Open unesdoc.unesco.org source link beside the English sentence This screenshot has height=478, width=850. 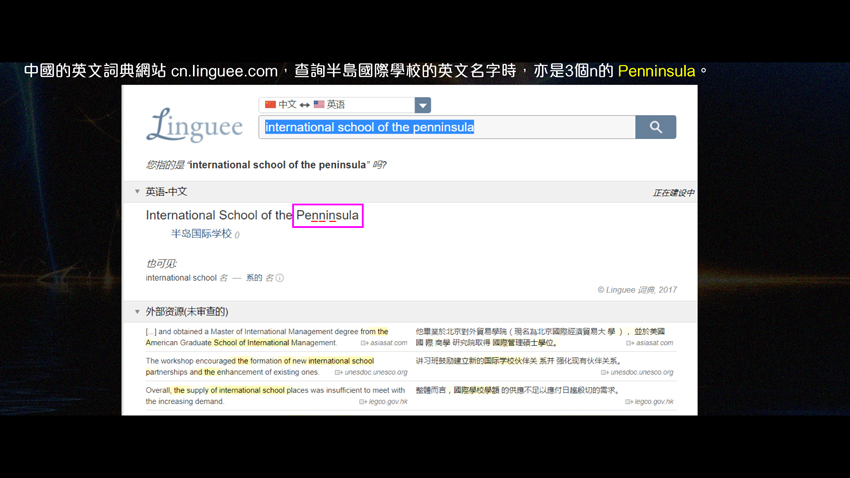[x=371, y=372]
